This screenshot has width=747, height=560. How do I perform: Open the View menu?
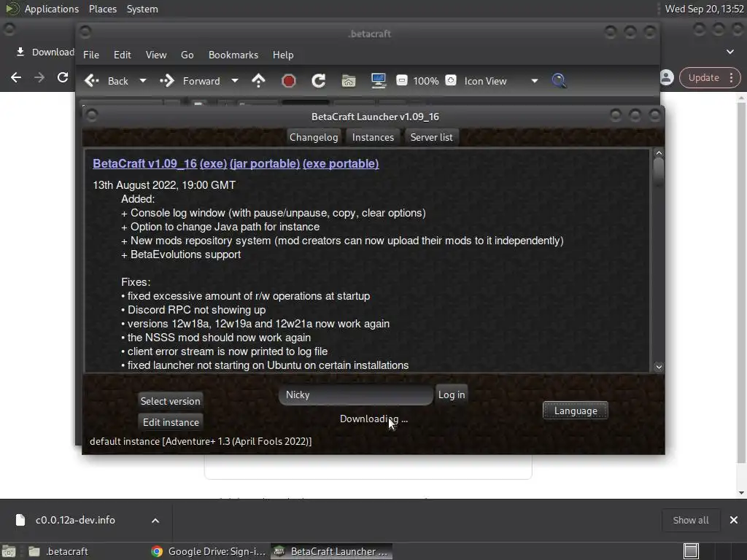click(156, 55)
